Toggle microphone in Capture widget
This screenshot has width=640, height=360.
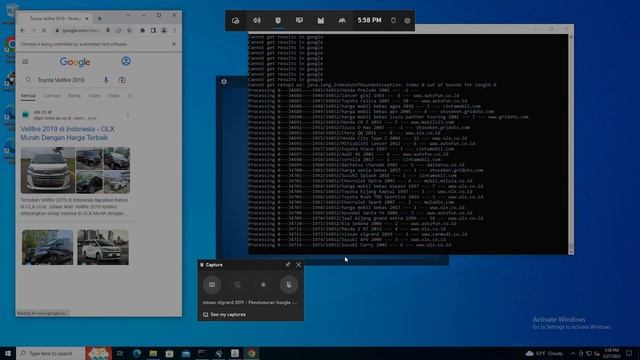click(x=289, y=284)
